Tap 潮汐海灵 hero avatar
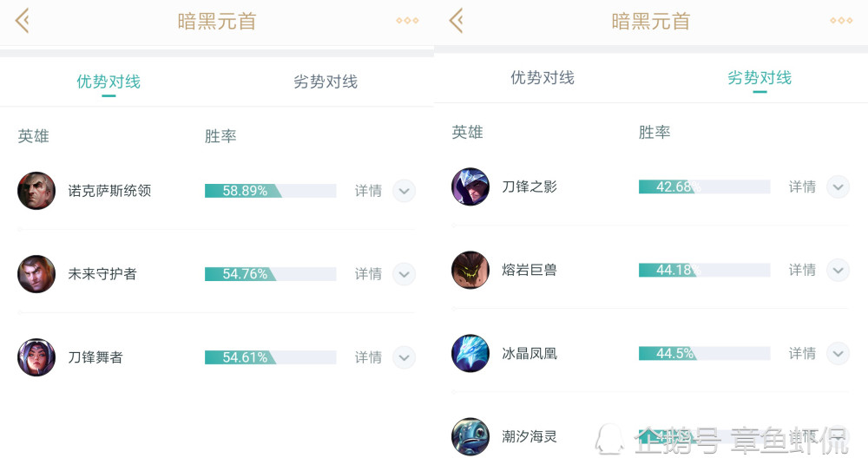This screenshot has width=868, height=471. pyautogui.click(x=470, y=436)
